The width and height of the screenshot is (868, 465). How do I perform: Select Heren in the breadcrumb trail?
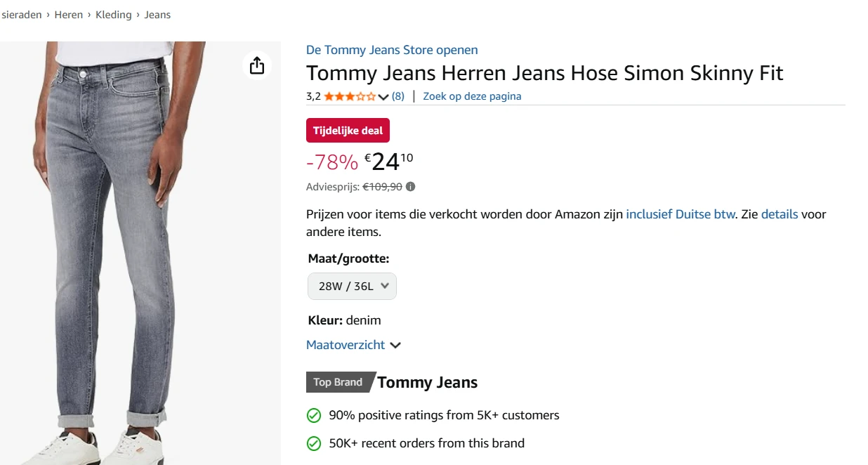click(68, 14)
